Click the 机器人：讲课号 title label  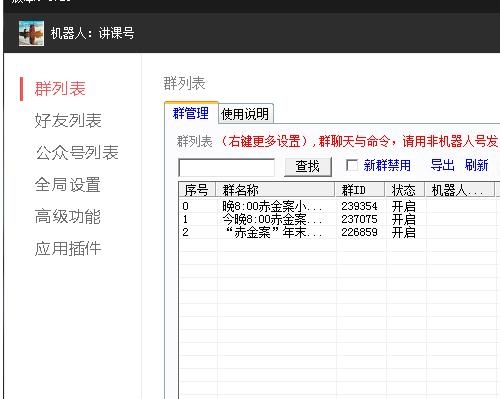[92, 33]
